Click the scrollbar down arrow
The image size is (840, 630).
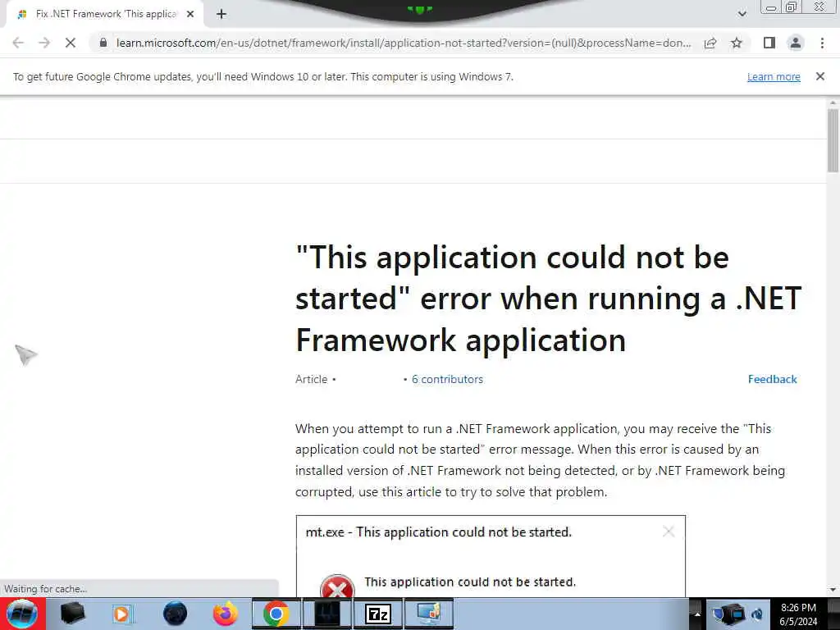tap(833, 590)
